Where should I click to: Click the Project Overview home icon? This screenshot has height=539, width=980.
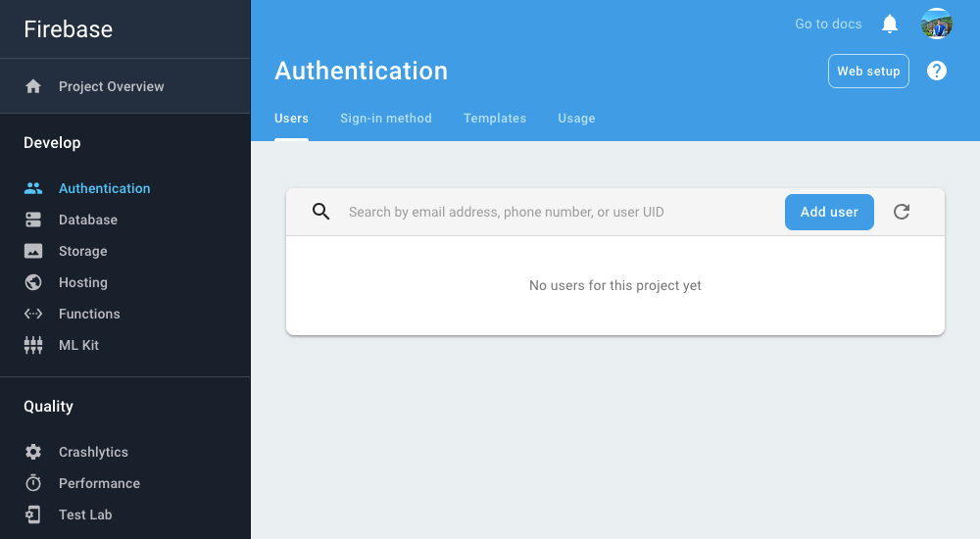point(33,86)
